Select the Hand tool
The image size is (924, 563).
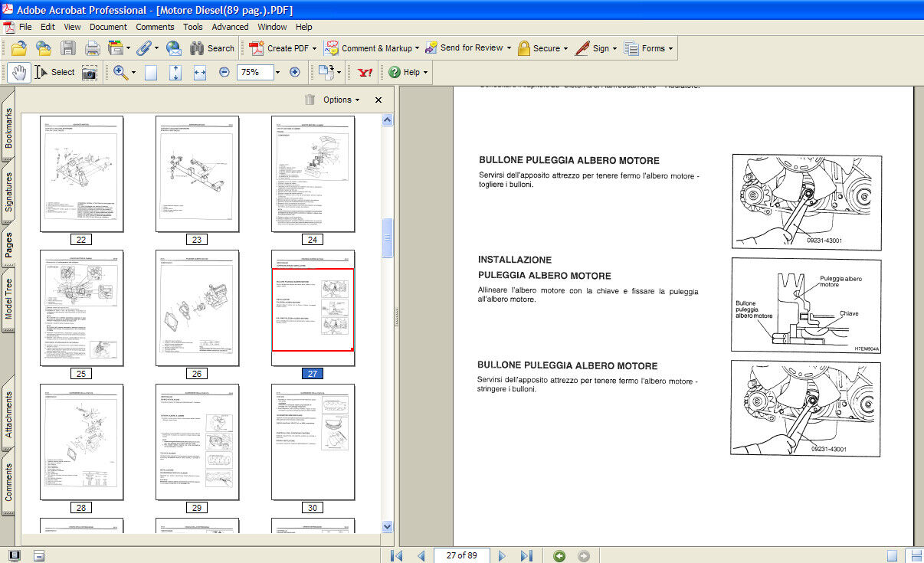coord(20,72)
